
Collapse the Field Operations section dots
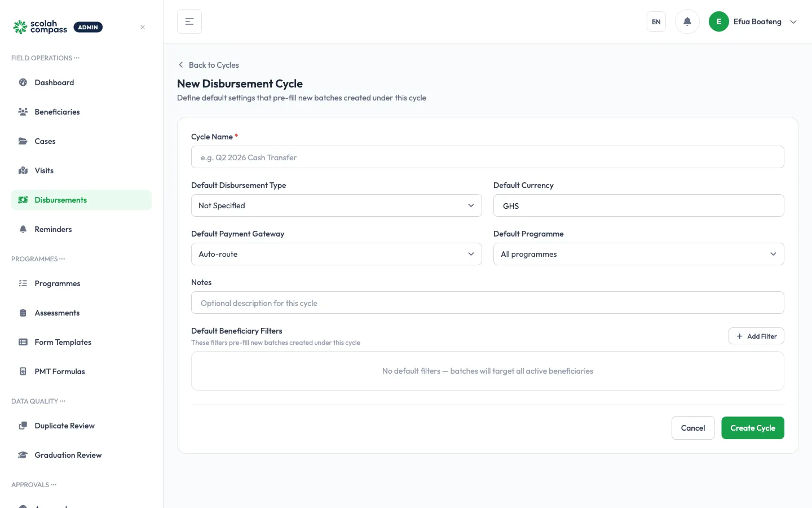(x=77, y=58)
